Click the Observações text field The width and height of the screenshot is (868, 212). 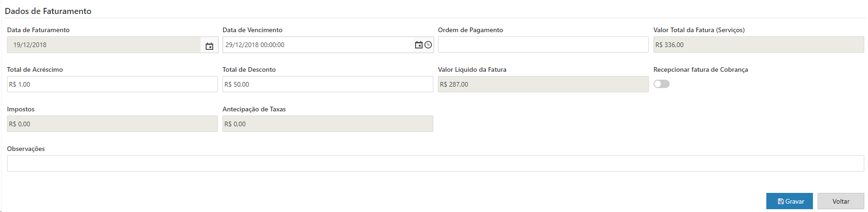[435, 164]
